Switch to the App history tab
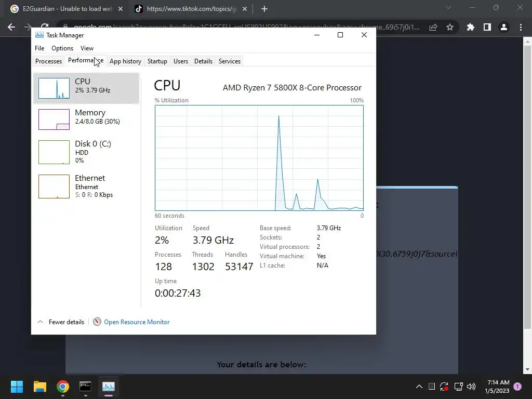Viewport: 532px width, 399px height. tap(125, 61)
